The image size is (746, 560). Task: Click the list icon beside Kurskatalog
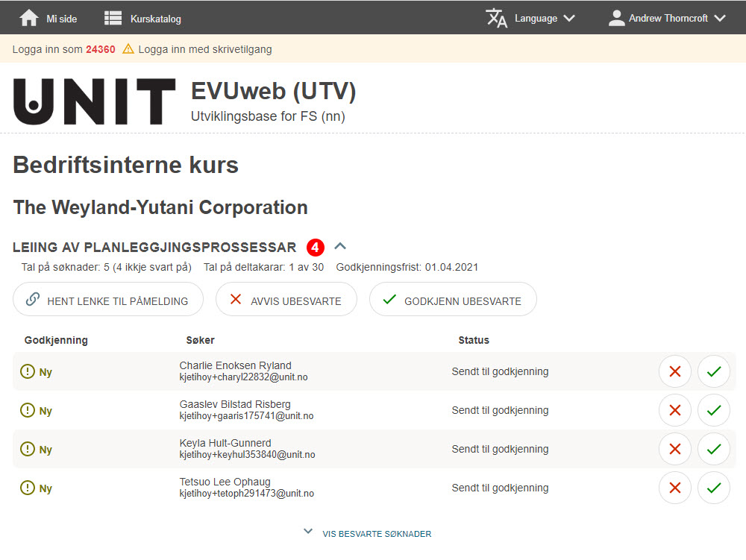(x=113, y=18)
